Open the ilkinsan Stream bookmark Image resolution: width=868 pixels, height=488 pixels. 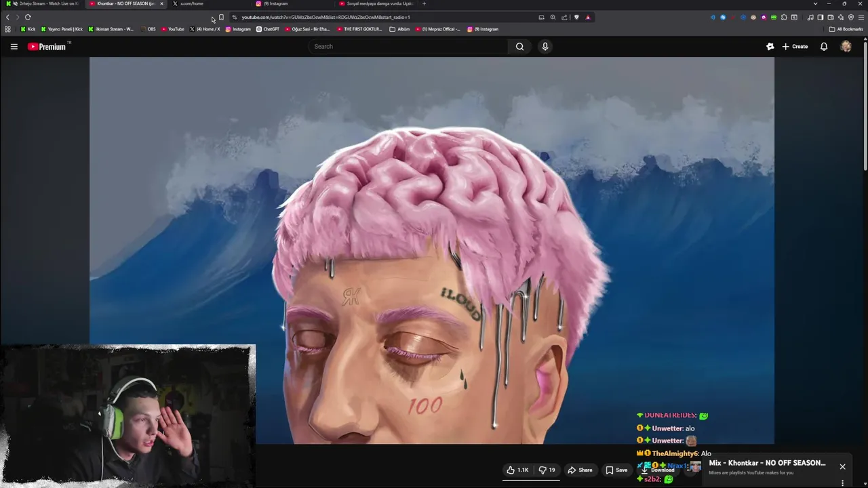tap(111, 29)
